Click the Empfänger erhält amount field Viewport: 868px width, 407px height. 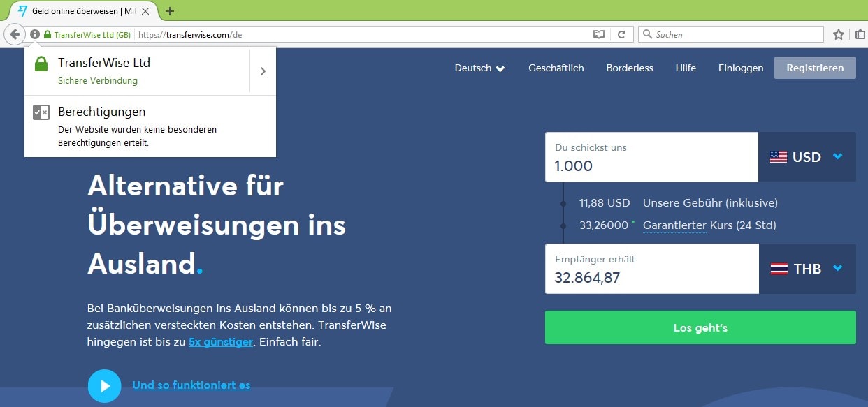(651, 269)
